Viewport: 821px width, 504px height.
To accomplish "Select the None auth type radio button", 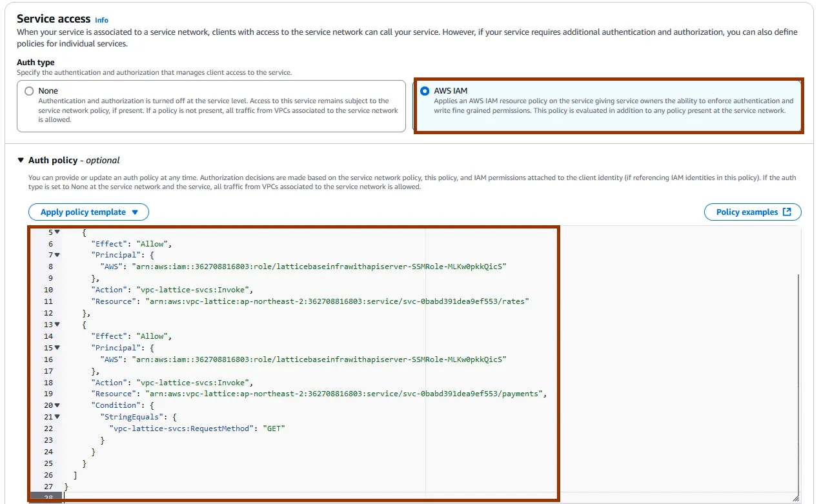I will (x=29, y=91).
